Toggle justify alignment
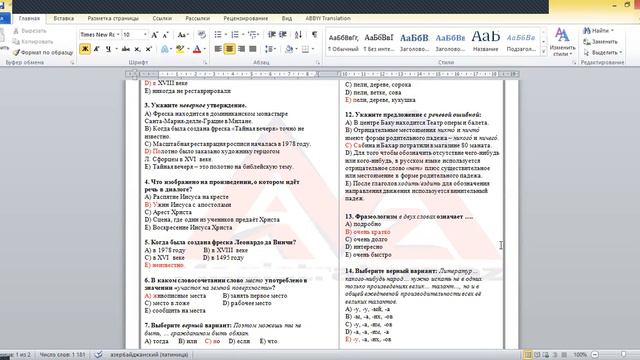 (x=253, y=49)
